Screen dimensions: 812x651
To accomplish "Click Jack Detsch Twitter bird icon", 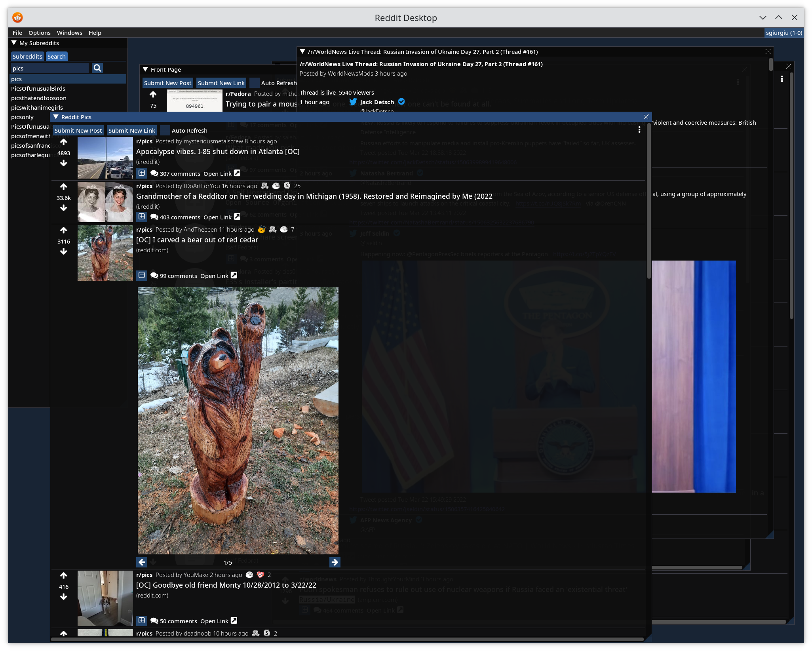I will point(353,102).
